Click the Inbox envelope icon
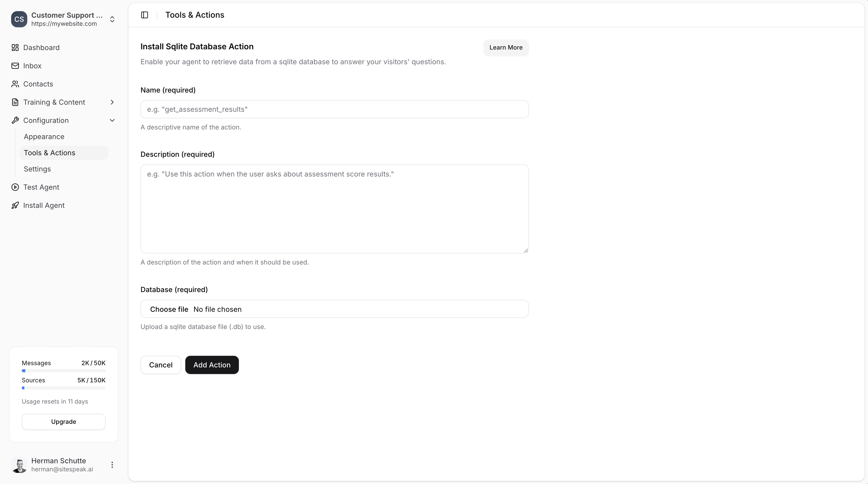868x484 pixels. [x=15, y=66]
